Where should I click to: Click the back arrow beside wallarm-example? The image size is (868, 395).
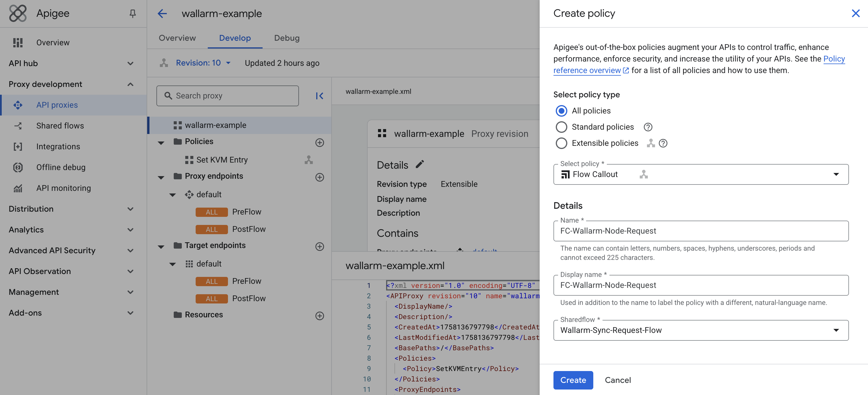click(162, 14)
